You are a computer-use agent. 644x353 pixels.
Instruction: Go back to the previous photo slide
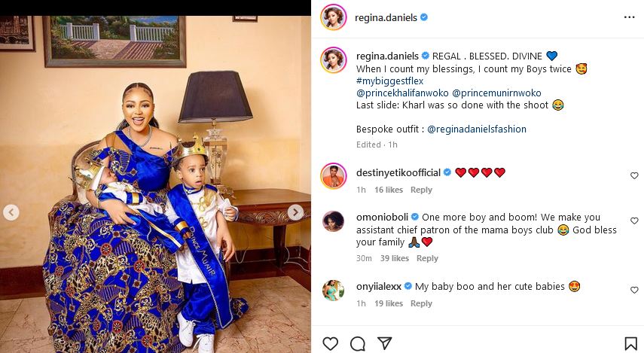[x=11, y=213]
